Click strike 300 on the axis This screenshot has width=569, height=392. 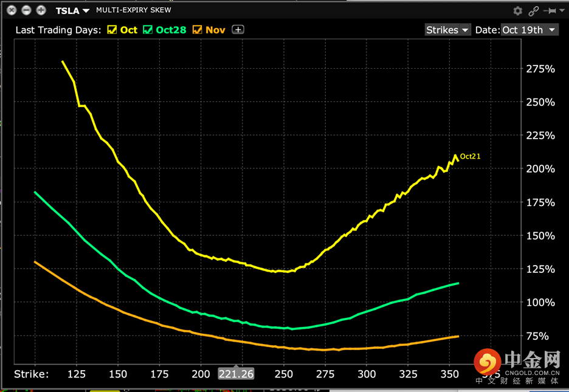click(x=367, y=374)
